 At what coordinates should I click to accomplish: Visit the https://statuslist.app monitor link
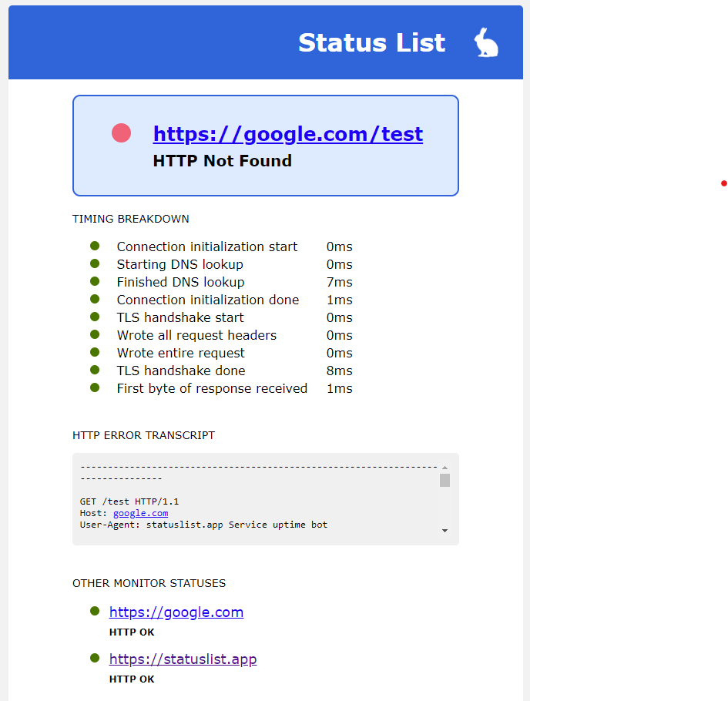(x=183, y=659)
